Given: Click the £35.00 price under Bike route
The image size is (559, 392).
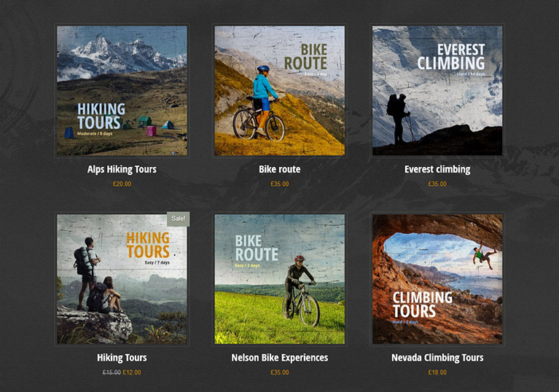Looking at the screenshot, I should (280, 184).
